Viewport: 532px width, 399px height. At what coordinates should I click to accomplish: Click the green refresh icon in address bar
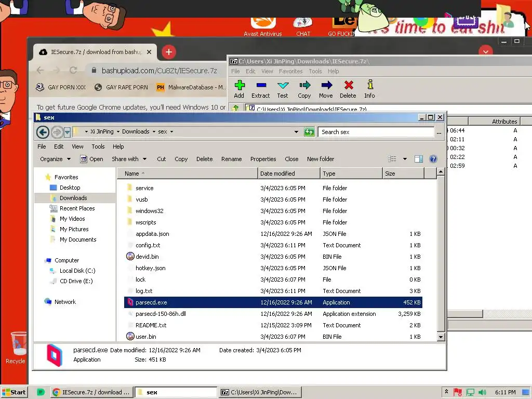point(309,131)
